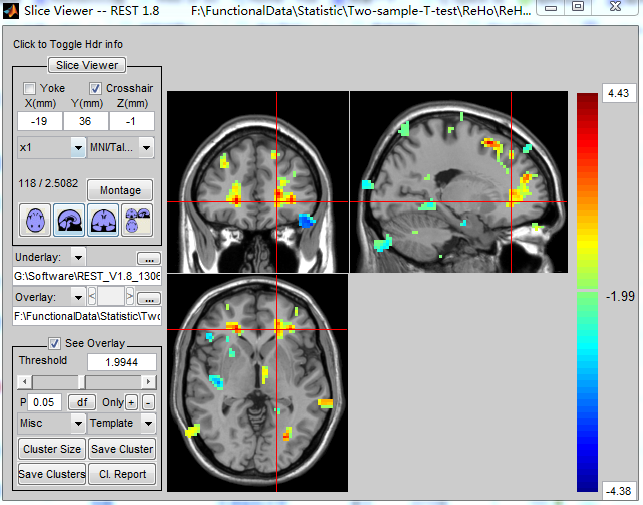
Task: Click the Slice Viewer header button
Action: [87, 65]
